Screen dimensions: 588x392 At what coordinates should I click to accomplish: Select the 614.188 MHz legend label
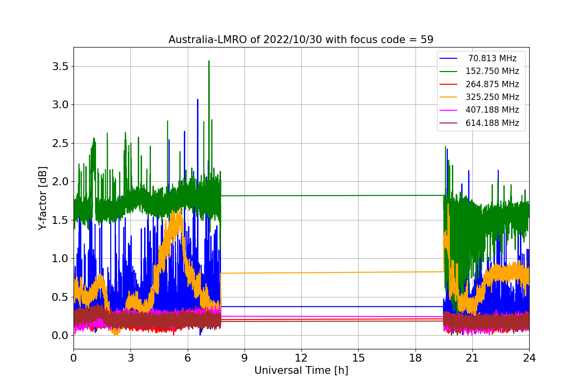[492, 123]
